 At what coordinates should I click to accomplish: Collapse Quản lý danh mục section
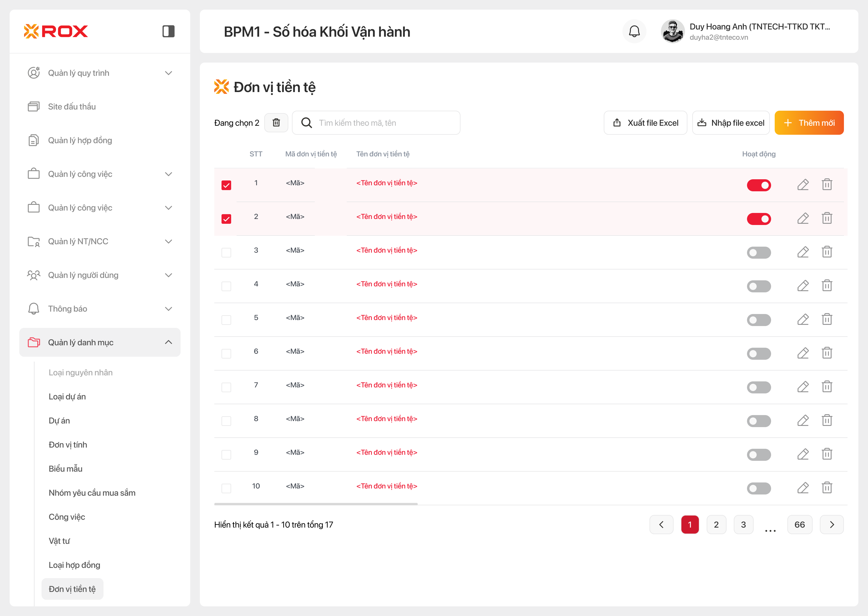click(169, 342)
